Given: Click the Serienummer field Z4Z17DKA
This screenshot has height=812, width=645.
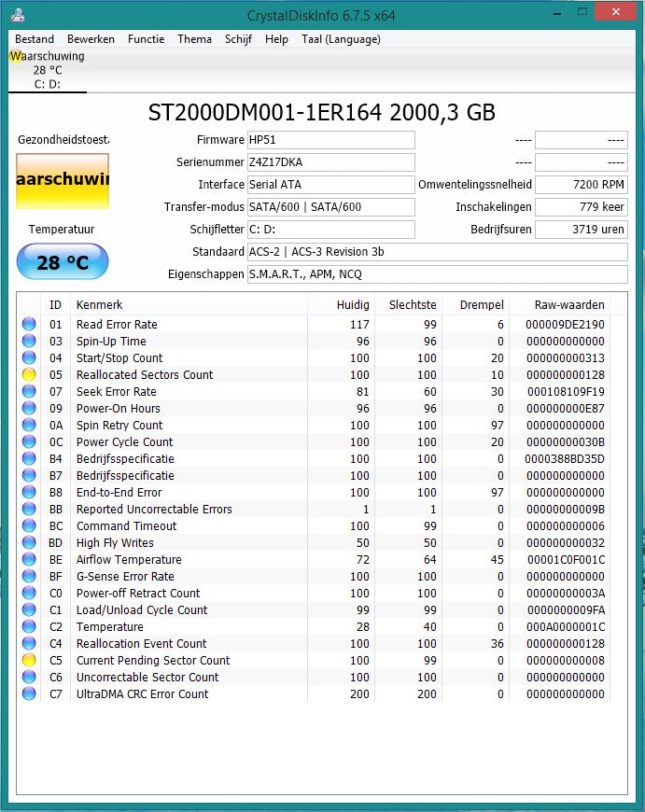Looking at the screenshot, I should pos(331,162).
